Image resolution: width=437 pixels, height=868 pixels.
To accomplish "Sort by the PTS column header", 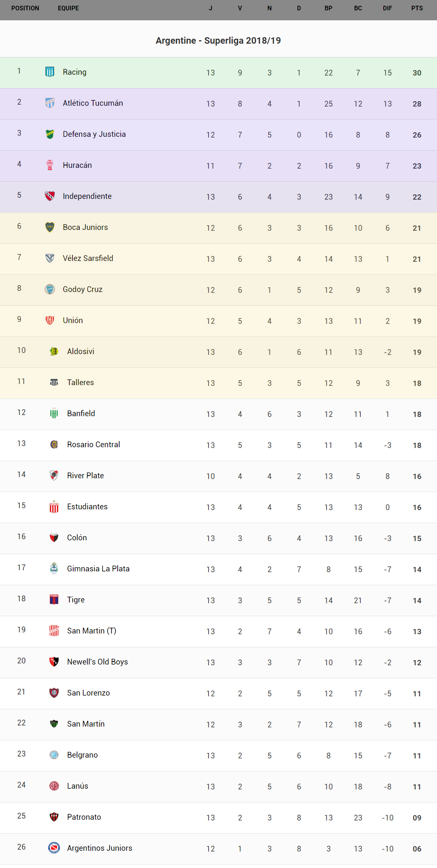I will (417, 8).
